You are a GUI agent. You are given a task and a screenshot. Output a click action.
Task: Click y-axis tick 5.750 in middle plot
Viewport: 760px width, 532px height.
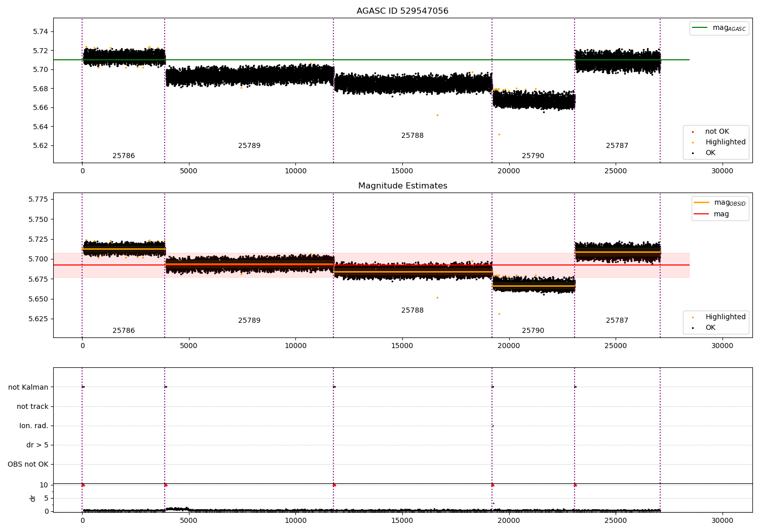point(38,219)
